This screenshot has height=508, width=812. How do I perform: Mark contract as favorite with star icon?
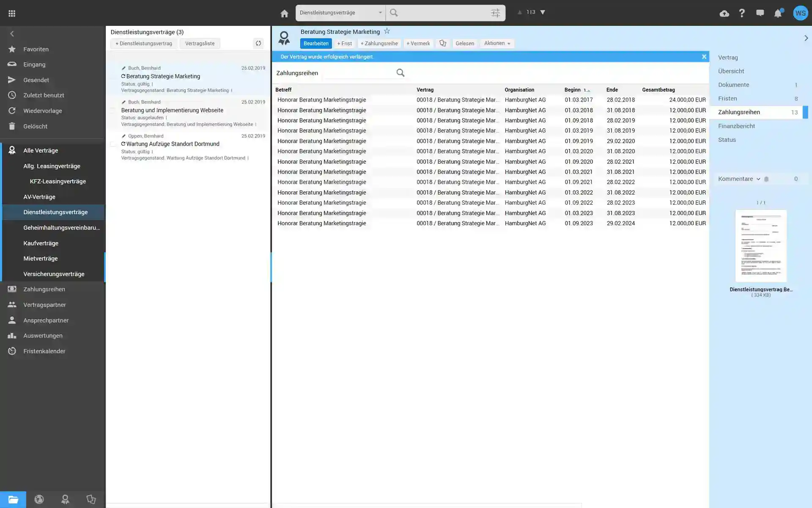[x=387, y=31]
